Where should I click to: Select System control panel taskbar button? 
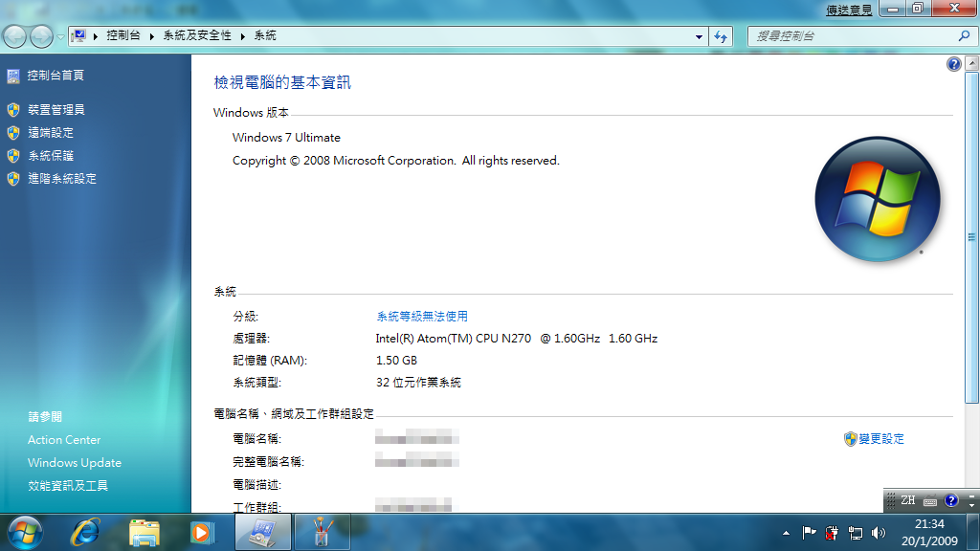pos(262,532)
